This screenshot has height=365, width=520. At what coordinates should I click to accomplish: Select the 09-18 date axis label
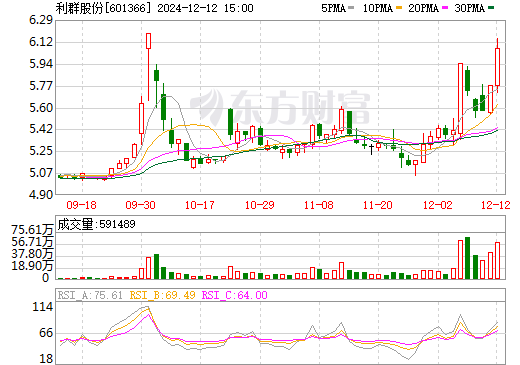click(82, 205)
